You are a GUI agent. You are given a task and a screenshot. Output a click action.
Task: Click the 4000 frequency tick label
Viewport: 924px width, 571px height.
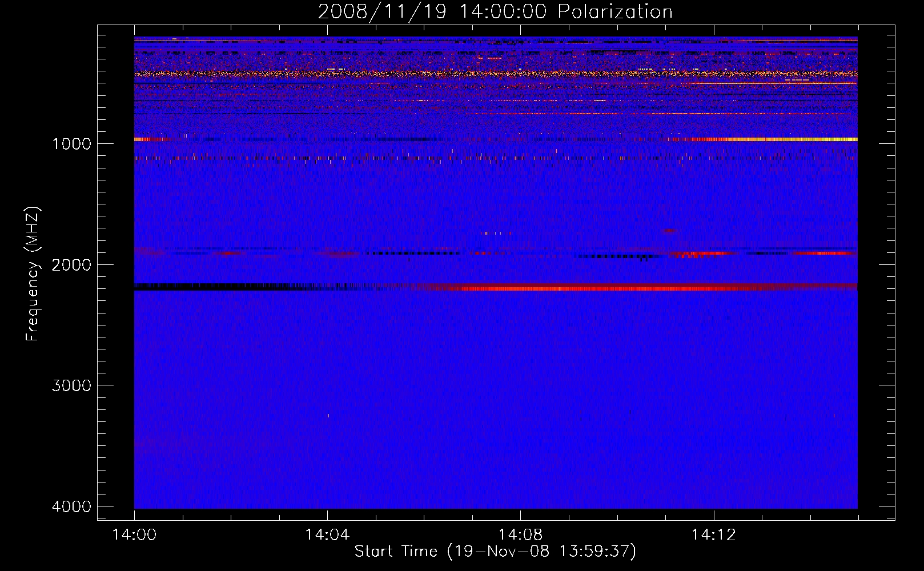[71, 506]
